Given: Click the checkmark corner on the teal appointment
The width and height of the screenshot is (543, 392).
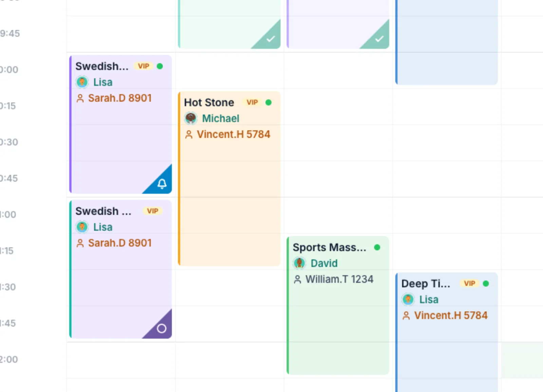Looking at the screenshot, I should [x=270, y=39].
